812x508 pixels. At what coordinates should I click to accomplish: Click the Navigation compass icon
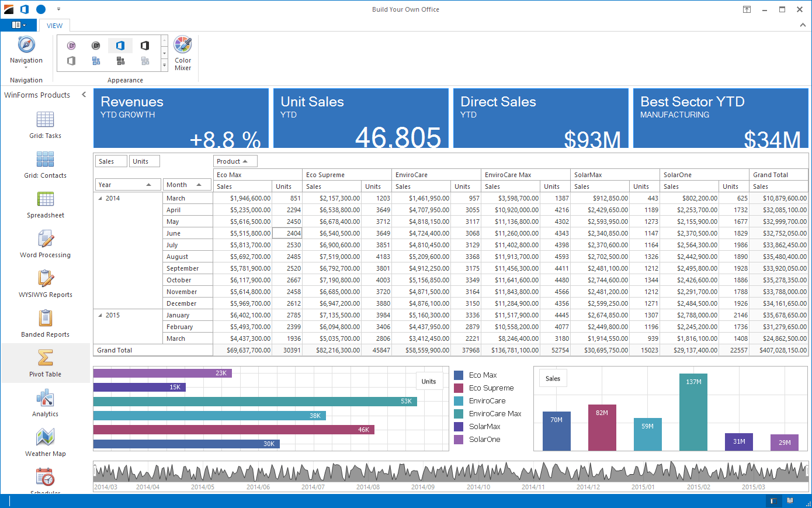click(26, 45)
